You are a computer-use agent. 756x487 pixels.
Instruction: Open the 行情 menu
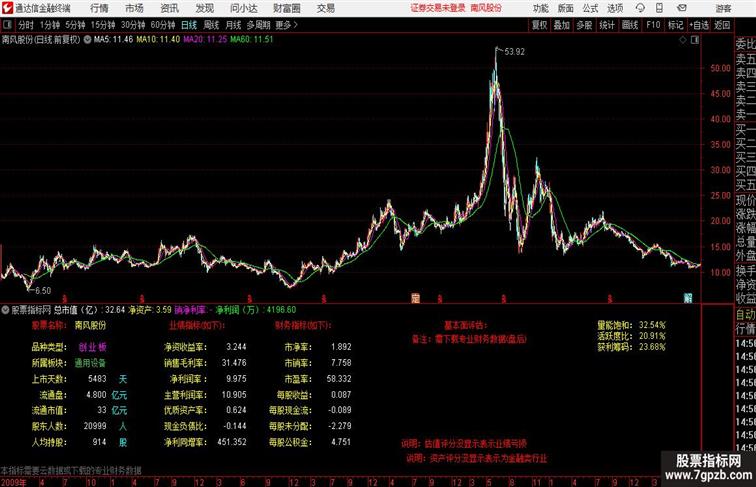pos(99,8)
